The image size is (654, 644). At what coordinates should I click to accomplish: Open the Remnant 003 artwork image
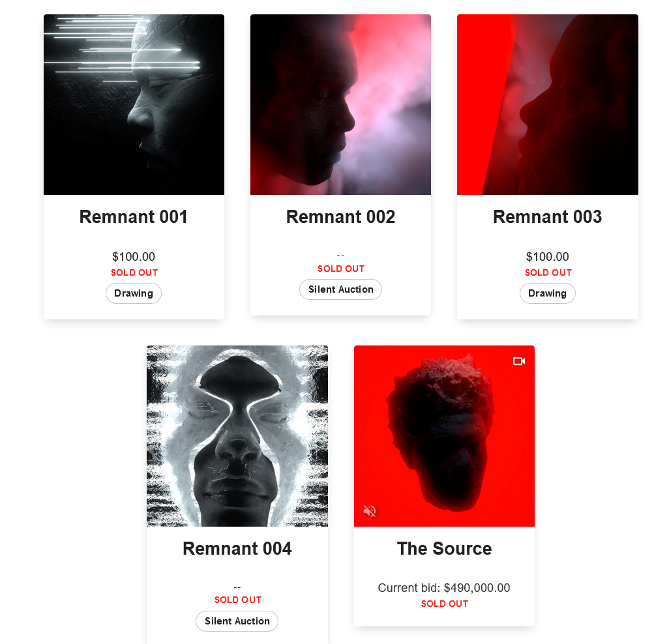pos(547,105)
